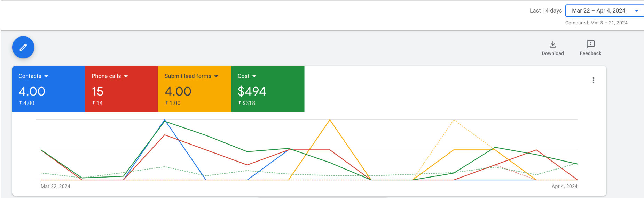Open the three-dot more options menu
Screen dimensions: 644x198
point(593,80)
